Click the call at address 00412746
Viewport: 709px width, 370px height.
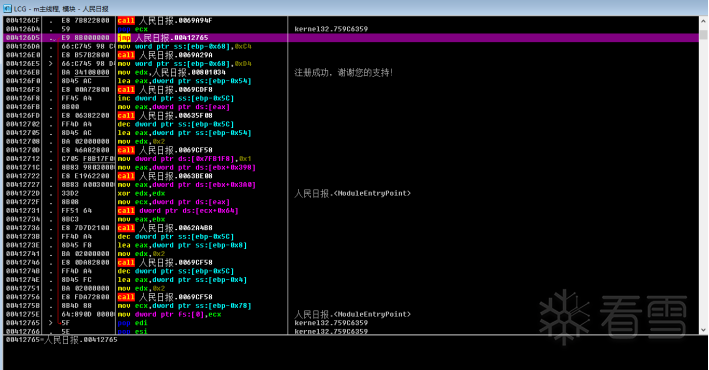pos(165,262)
